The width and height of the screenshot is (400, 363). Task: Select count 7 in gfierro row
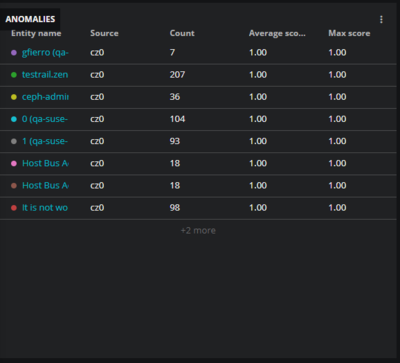tap(172, 52)
